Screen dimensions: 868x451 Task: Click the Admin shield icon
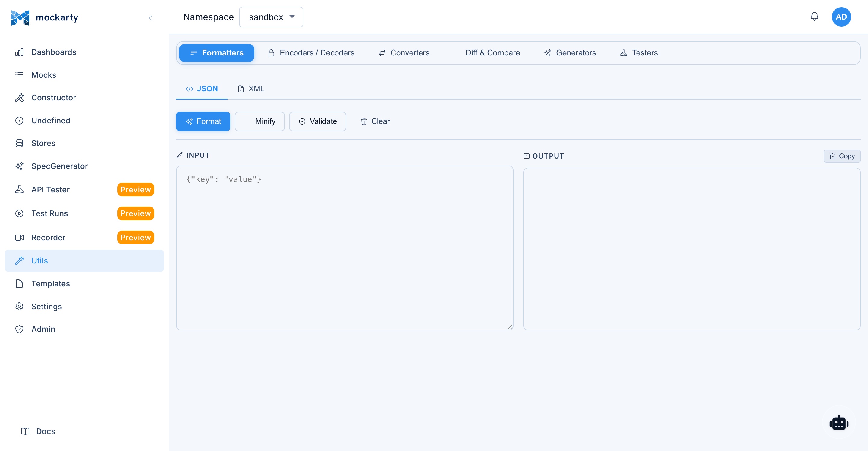19,329
